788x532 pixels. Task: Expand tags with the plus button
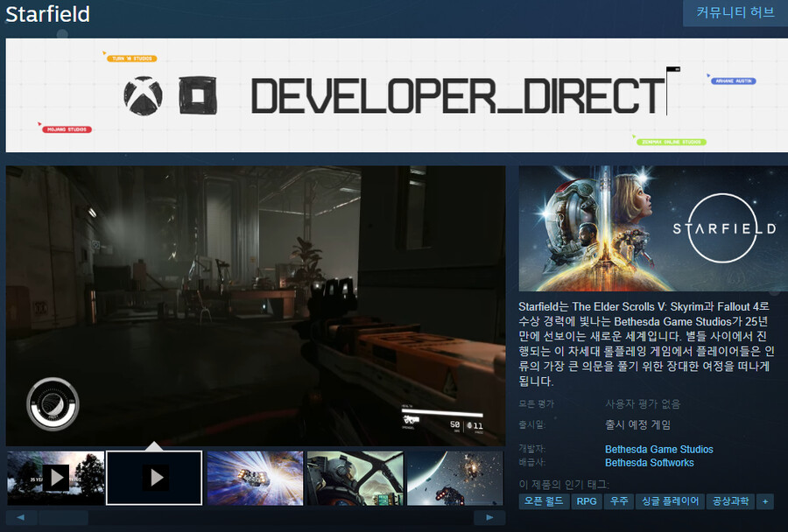[765, 500]
